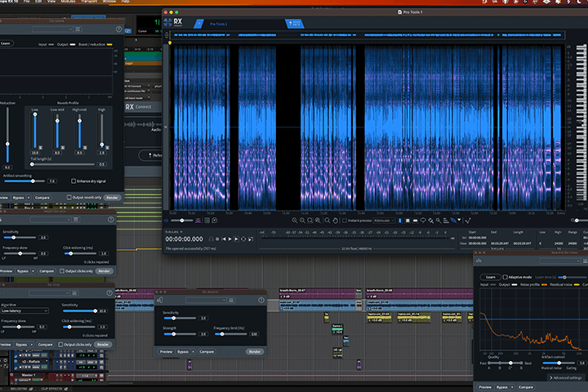The height and width of the screenshot is (392, 588).
Task: Enable the Enhance dry signal checkbox
Action: 73,181
